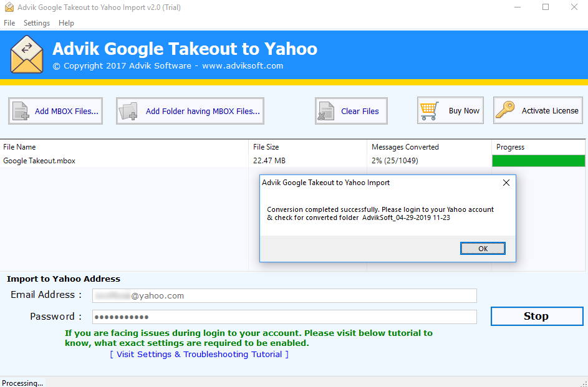The image size is (588, 387).
Task: Click the Add MBOX Files document icon
Action: [x=21, y=111]
